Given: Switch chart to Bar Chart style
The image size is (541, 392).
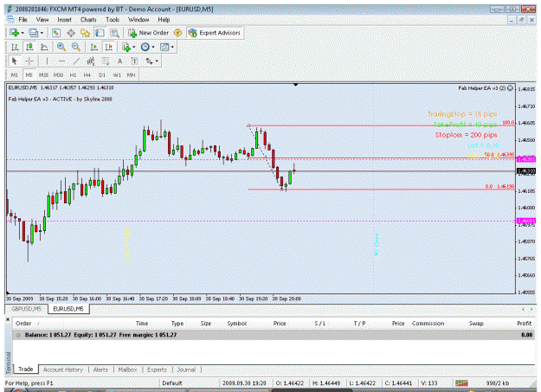Looking at the screenshot, I should click(x=15, y=47).
